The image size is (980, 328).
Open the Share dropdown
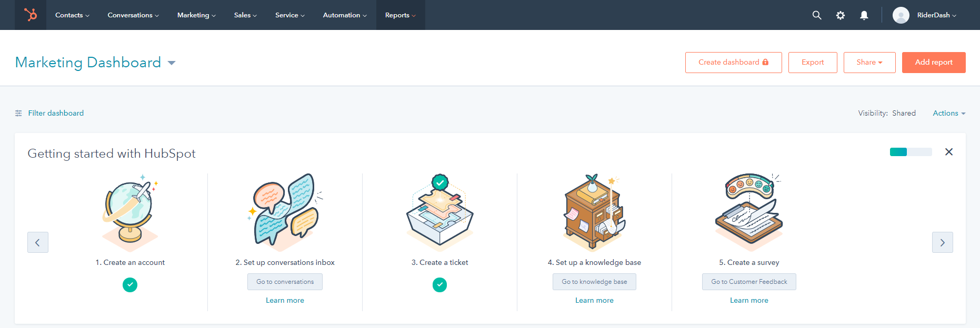click(869, 63)
